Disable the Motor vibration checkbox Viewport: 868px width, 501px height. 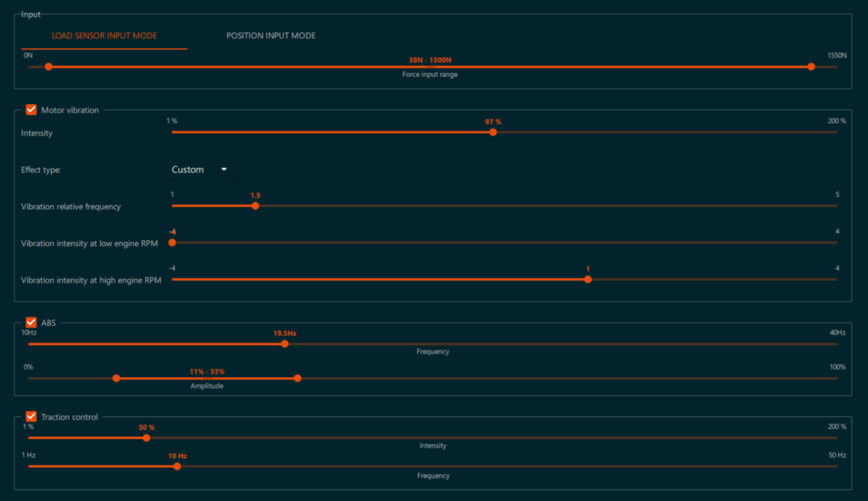click(x=31, y=109)
